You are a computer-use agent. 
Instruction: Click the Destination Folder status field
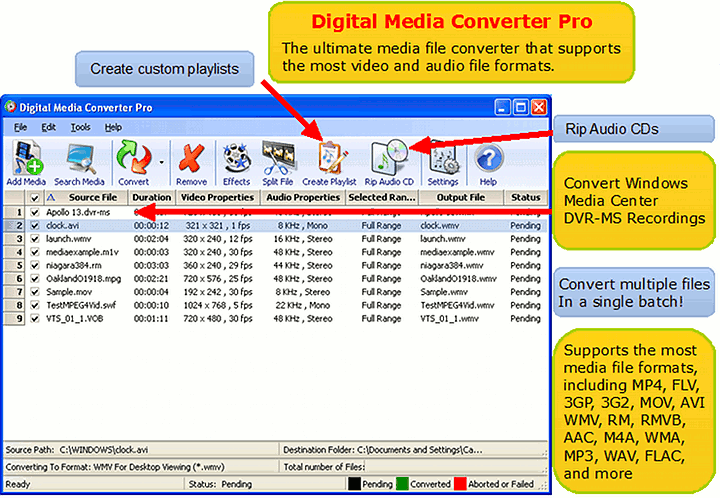414,450
